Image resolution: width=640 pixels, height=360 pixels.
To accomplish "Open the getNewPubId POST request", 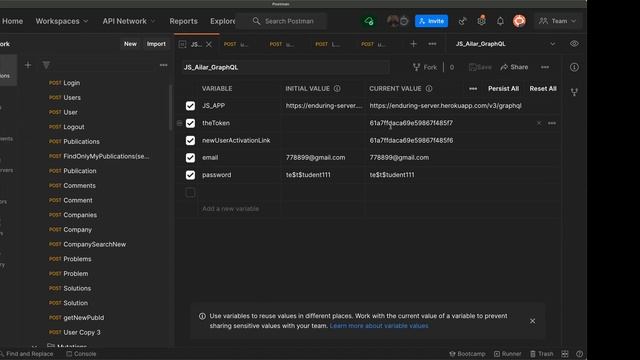I will point(76,318).
